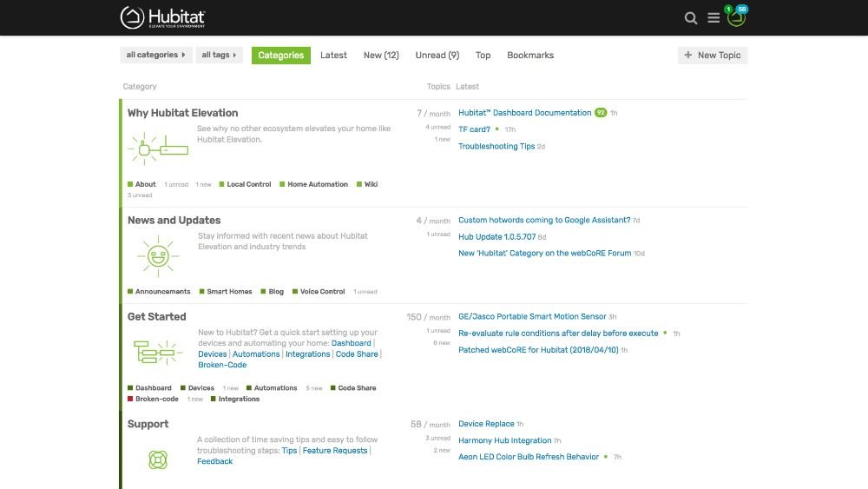Expand the all tags dropdown

[219, 56]
